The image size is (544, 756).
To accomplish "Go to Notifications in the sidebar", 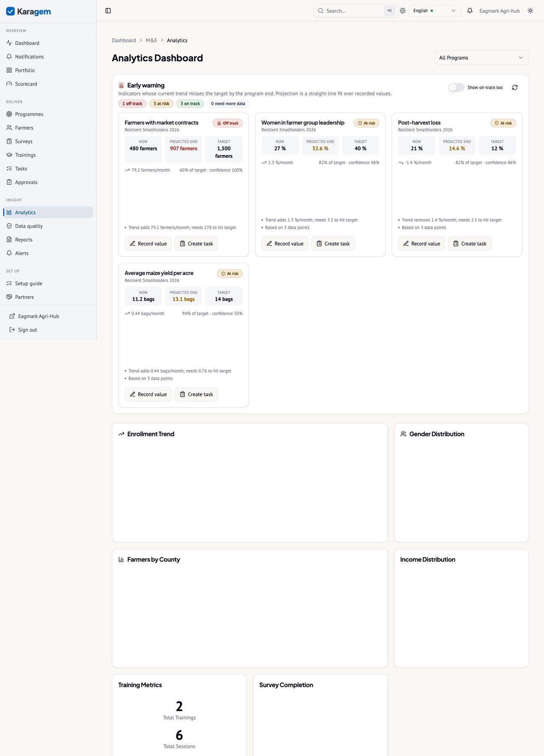I will coord(48,57).
